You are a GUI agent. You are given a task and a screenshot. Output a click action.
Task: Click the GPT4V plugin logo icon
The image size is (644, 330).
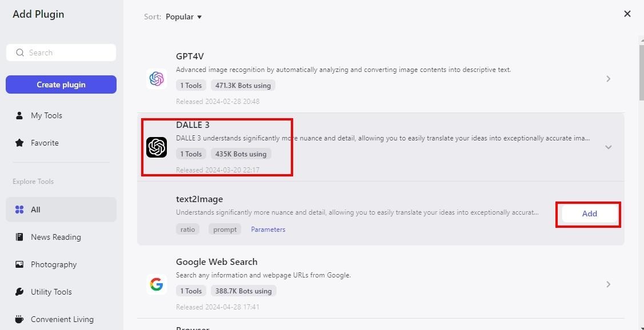tap(157, 79)
